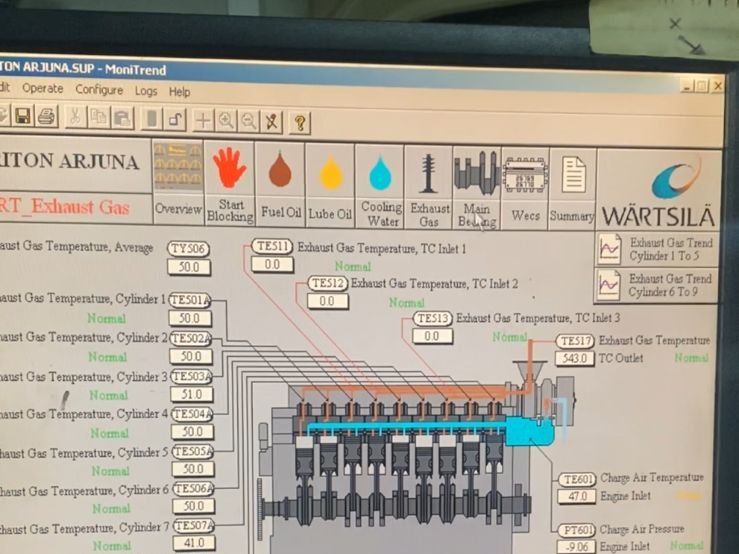Image resolution: width=739 pixels, height=554 pixels.
Task: Open the Fuel Oil brown drop page
Action: click(280, 184)
